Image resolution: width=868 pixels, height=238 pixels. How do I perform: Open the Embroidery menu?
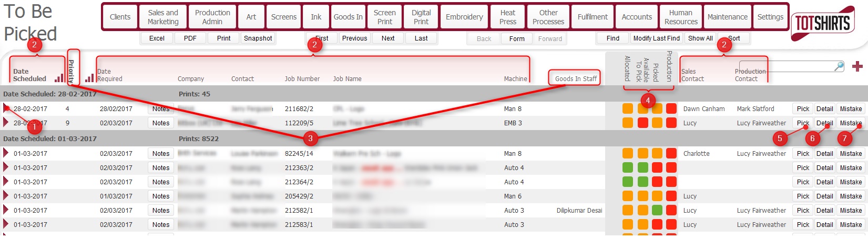464,17
